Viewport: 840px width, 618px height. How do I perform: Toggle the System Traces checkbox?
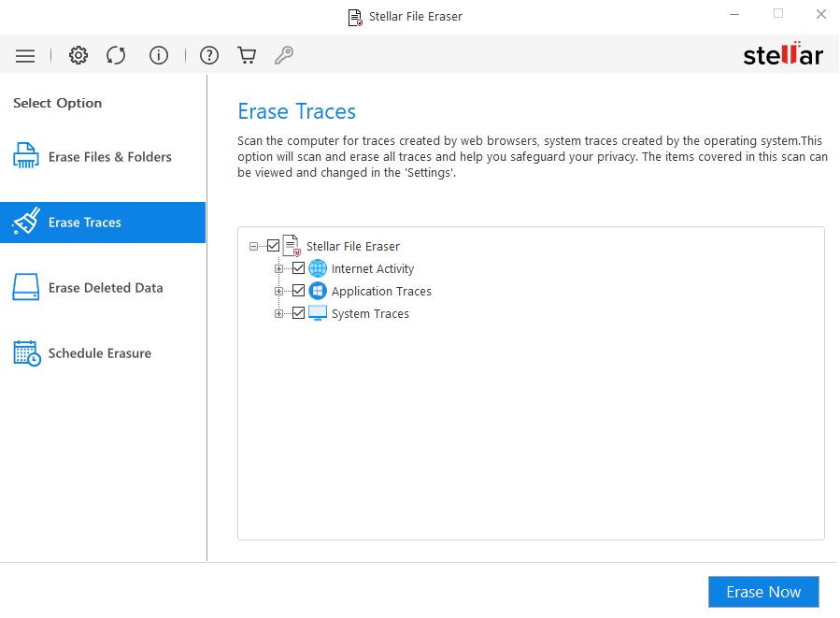tap(299, 313)
